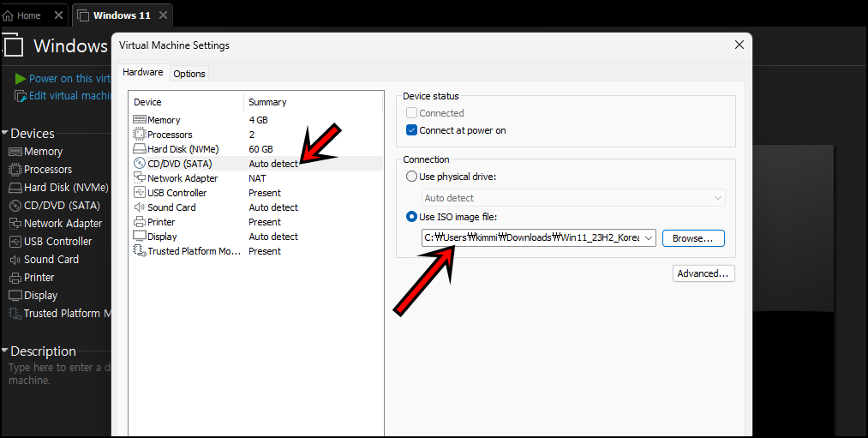The width and height of the screenshot is (868, 438).
Task: Click the Auto detect value in the Sound Card row
Action: point(273,207)
